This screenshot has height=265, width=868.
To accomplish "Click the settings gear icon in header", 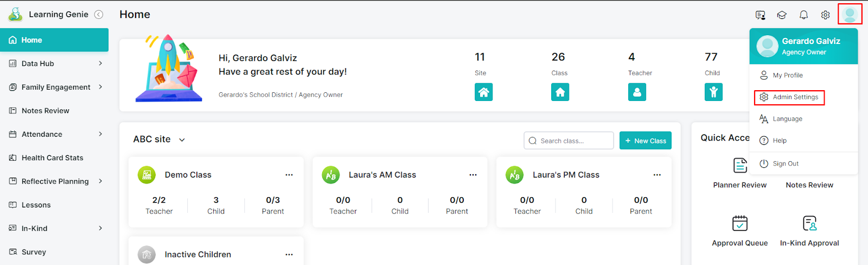I will coord(825,15).
